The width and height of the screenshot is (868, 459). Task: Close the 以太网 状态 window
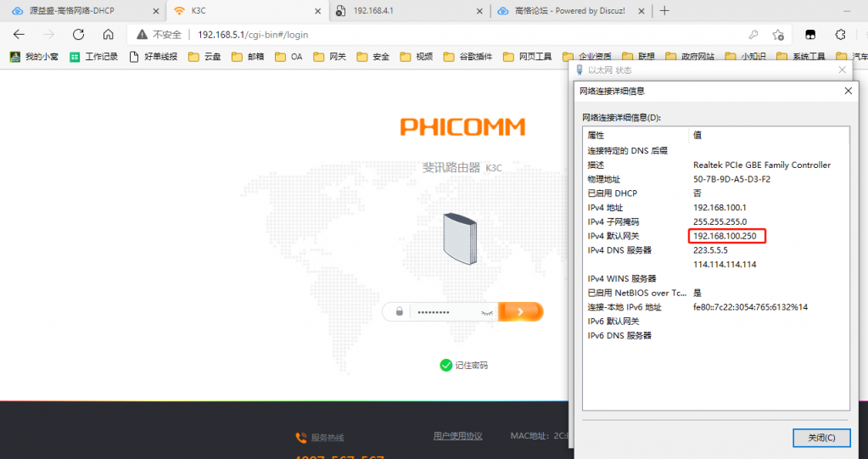click(842, 70)
